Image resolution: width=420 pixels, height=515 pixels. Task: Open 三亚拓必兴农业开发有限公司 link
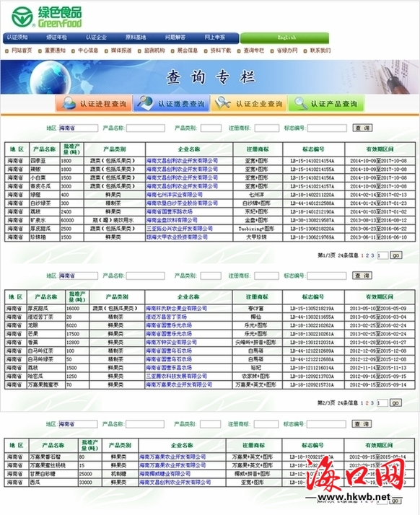[180, 229]
